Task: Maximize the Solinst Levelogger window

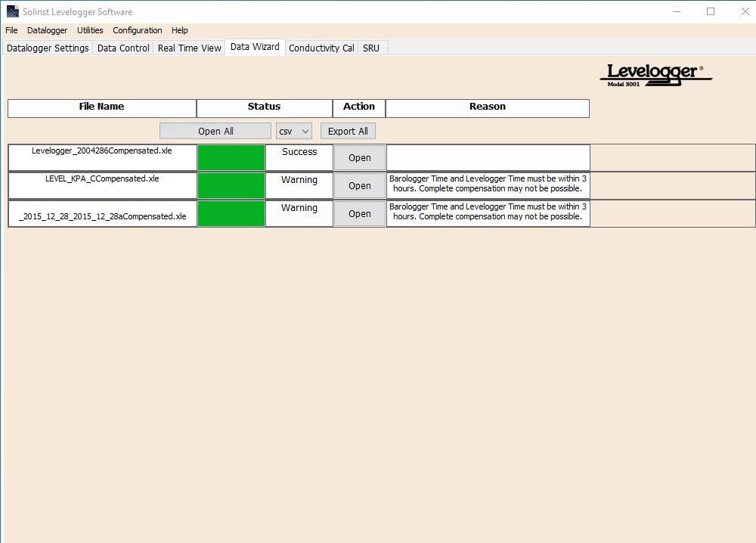Action: click(x=710, y=11)
